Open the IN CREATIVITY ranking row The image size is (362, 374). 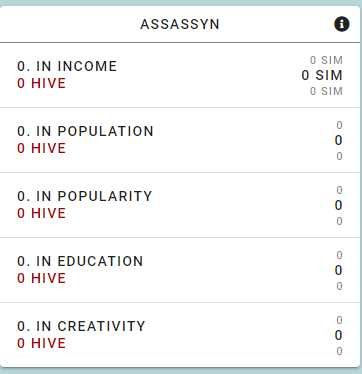coord(180,335)
